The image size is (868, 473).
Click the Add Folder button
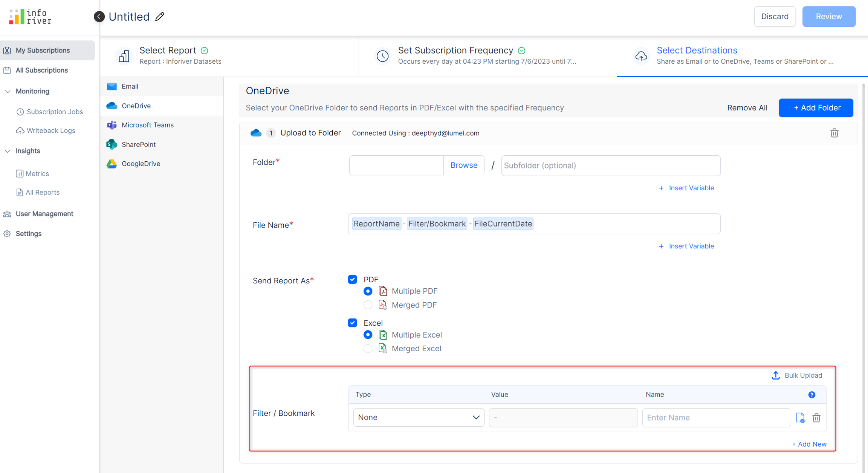[x=816, y=108]
